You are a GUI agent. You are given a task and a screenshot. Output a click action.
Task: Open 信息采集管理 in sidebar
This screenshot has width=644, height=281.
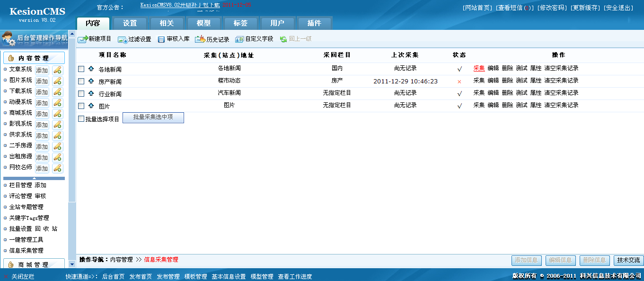click(26, 250)
